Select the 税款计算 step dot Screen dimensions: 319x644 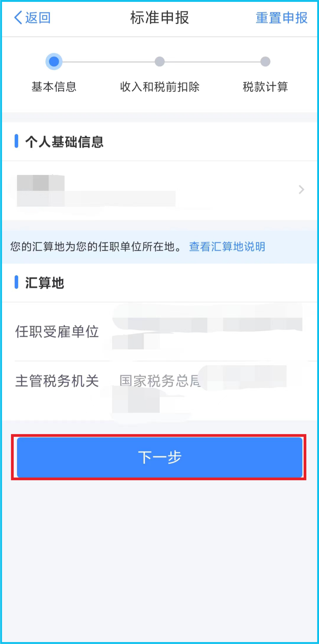[265, 62]
